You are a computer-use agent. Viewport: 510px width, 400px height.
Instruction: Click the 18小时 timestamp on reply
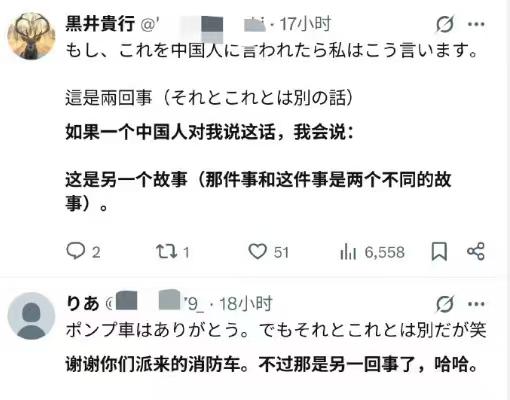click(246, 304)
